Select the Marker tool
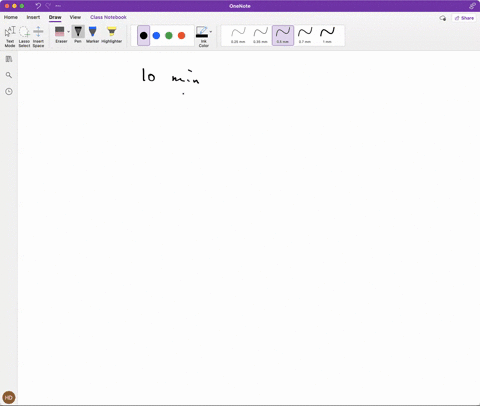480x406 pixels. tap(93, 34)
